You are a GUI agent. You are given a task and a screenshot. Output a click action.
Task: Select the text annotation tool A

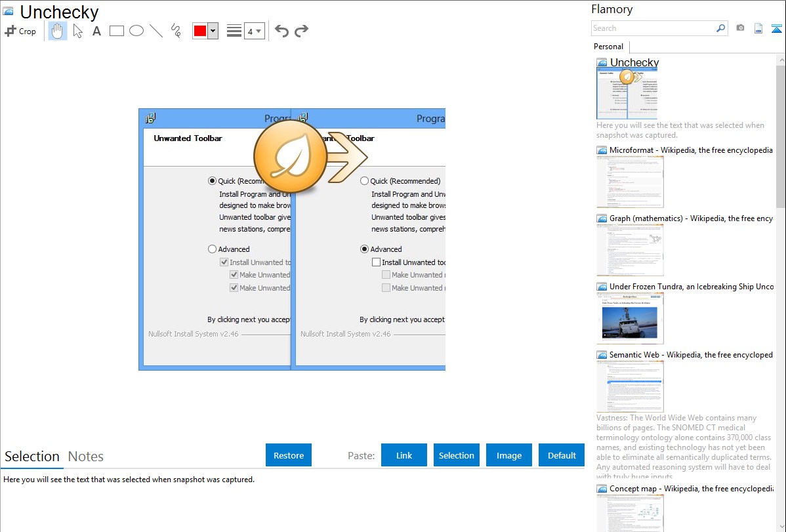click(x=96, y=31)
